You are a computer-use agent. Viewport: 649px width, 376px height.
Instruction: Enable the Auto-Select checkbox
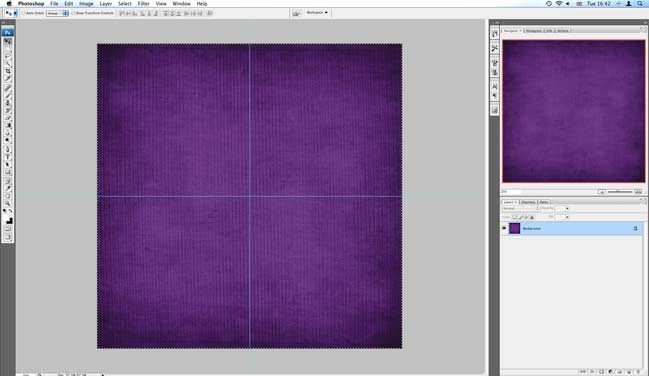24,13
